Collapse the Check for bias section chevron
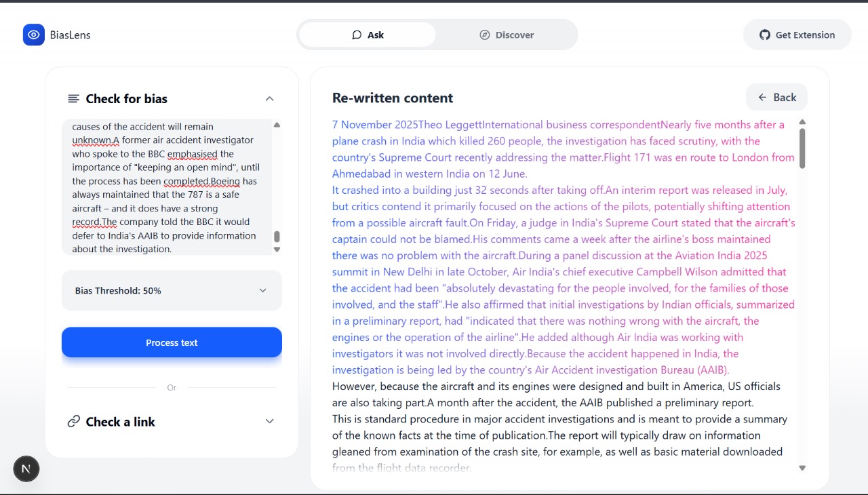 tap(269, 99)
